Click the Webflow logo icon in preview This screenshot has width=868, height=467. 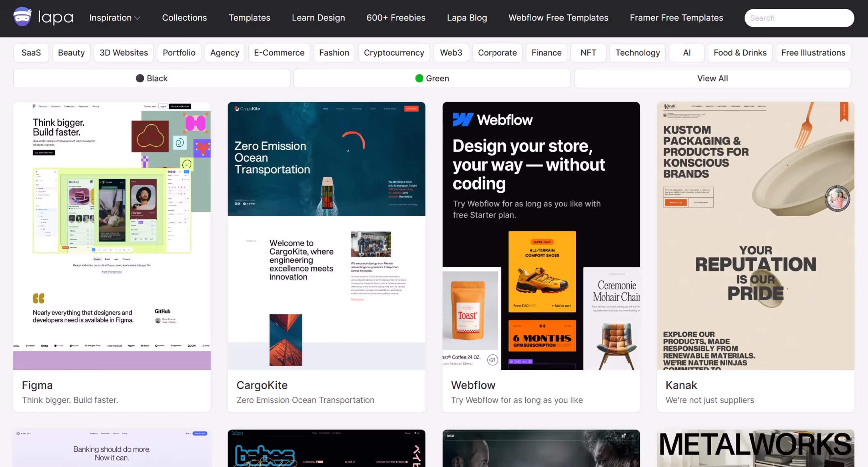pyautogui.click(x=463, y=120)
